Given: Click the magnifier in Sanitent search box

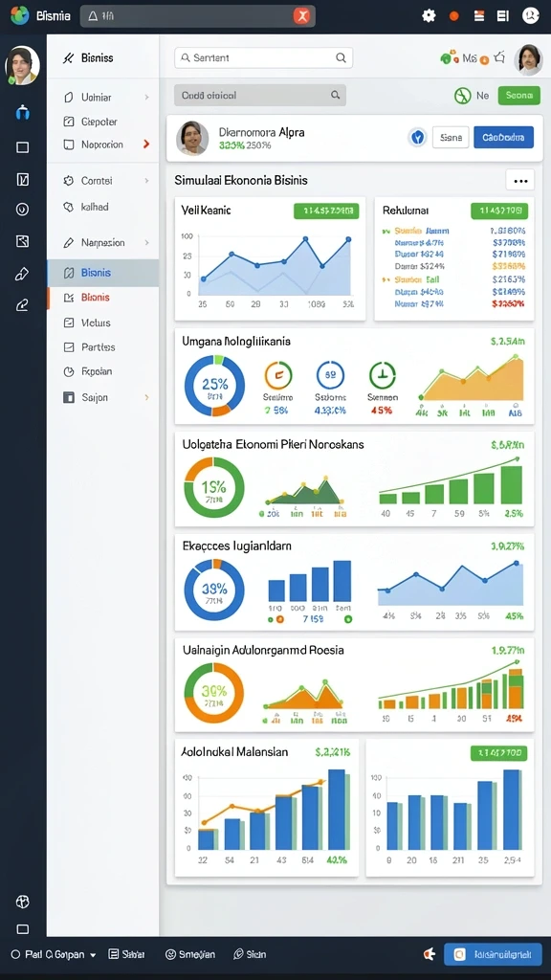Looking at the screenshot, I should point(341,58).
